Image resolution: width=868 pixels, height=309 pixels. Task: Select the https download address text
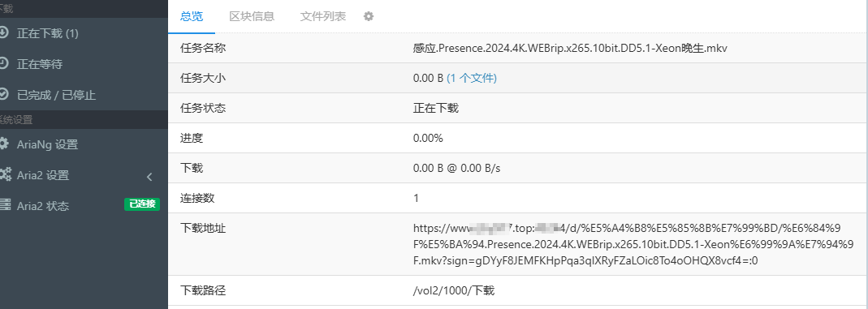[633, 244]
